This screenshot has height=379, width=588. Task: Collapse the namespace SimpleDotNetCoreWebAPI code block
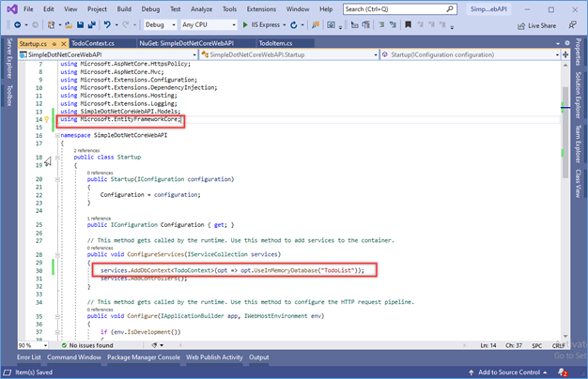click(x=57, y=135)
